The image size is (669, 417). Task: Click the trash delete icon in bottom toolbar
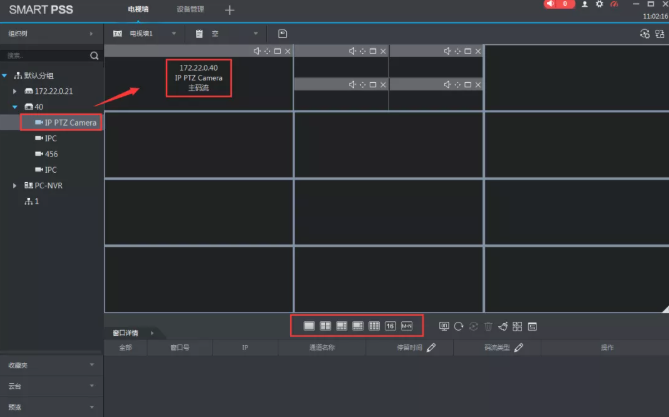[488, 326]
